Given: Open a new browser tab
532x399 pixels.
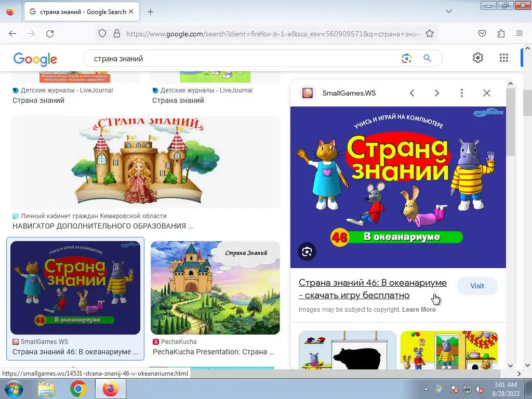Looking at the screenshot, I should 150,12.
